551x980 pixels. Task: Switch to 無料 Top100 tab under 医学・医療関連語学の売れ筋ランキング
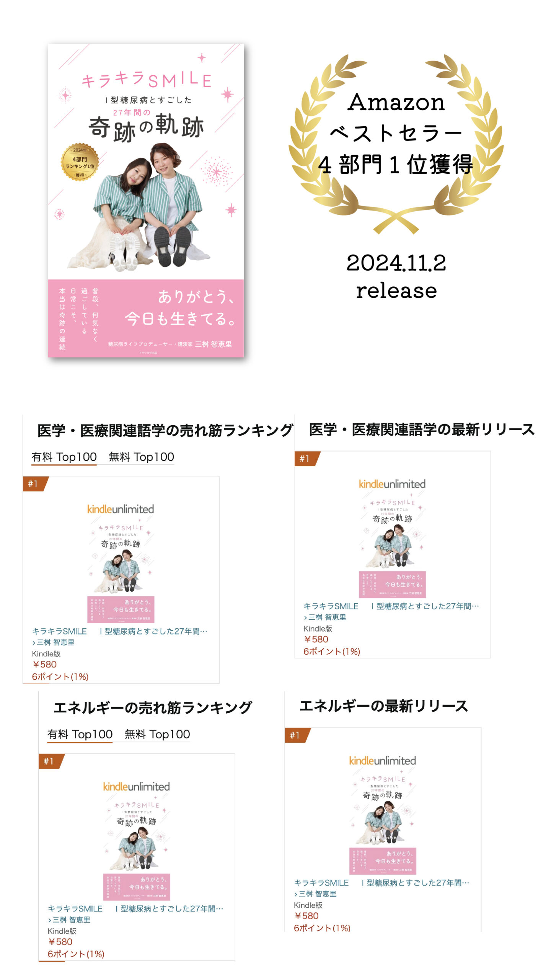coord(141,457)
